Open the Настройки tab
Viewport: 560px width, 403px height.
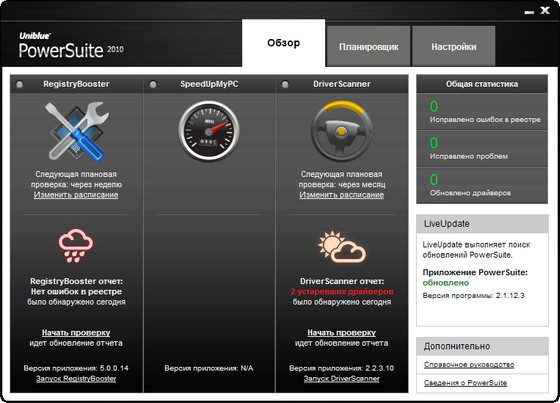pyautogui.click(x=454, y=46)
